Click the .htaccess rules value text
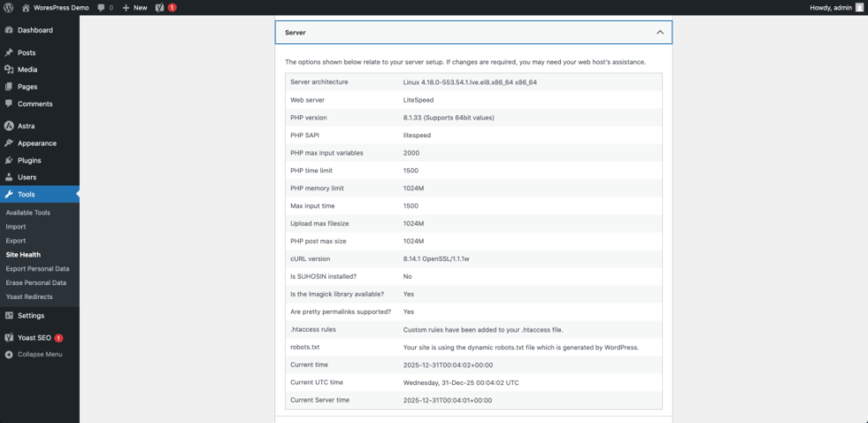The image size is (868, 423). coord(483,330)
